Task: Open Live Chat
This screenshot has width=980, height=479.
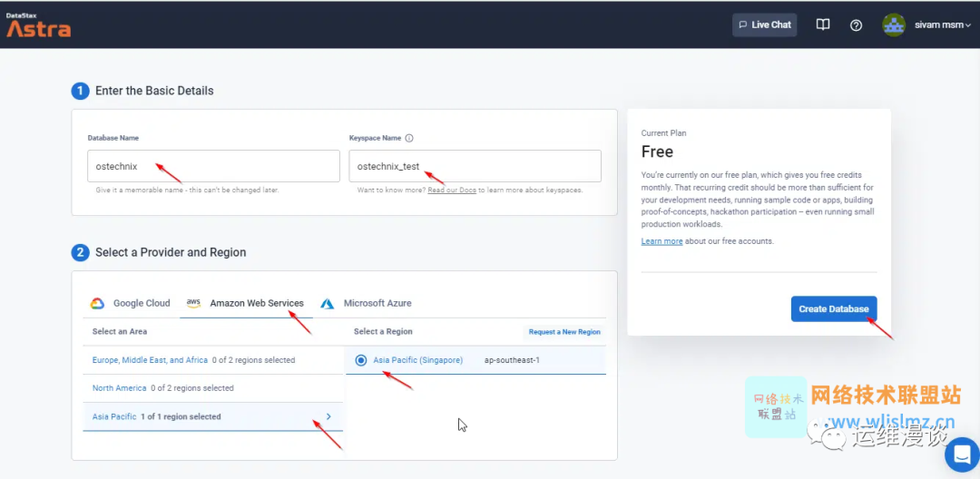Action: (764, 25)
